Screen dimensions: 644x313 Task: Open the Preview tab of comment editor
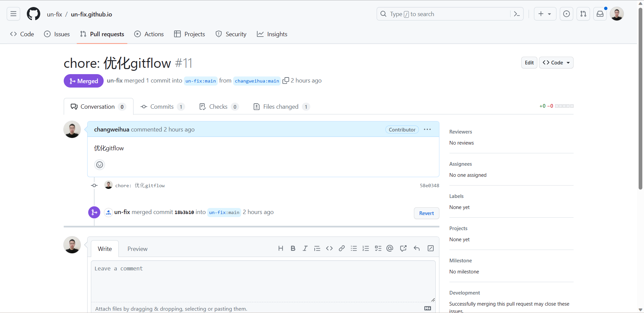tap(137, 249)
